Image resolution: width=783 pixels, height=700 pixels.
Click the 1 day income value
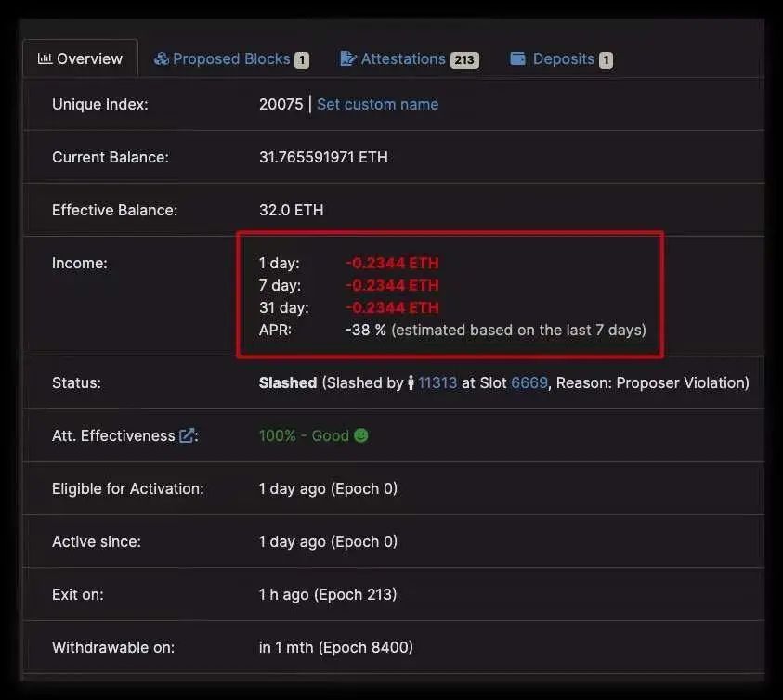coord(392,263)
